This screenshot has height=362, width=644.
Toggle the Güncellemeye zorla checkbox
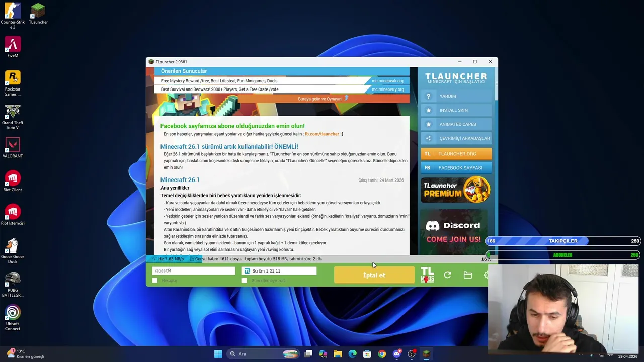(245, 281)
